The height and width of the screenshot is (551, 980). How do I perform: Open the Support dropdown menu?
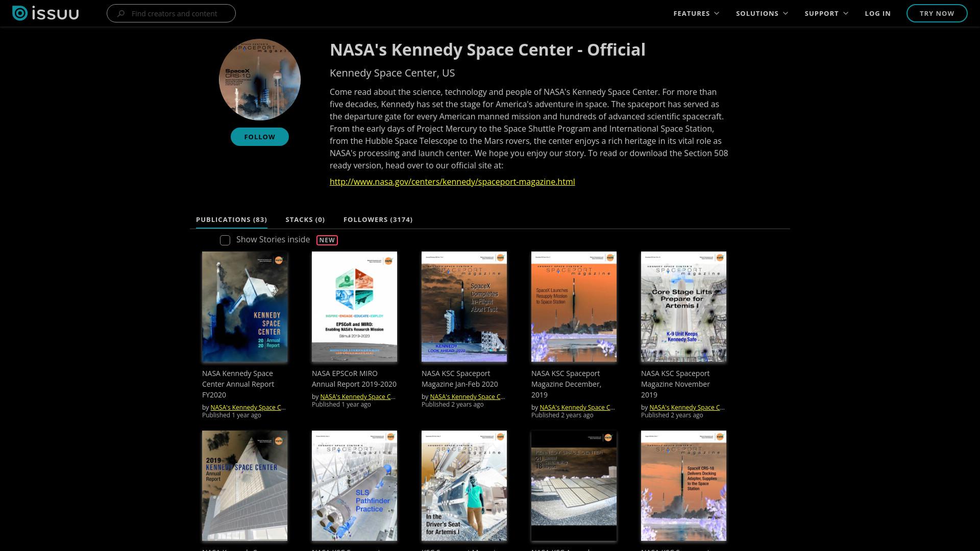coord(826,13)
